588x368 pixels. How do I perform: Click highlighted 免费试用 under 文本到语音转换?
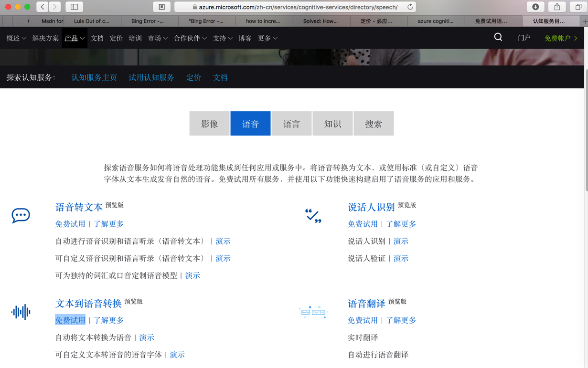(70, 320)
